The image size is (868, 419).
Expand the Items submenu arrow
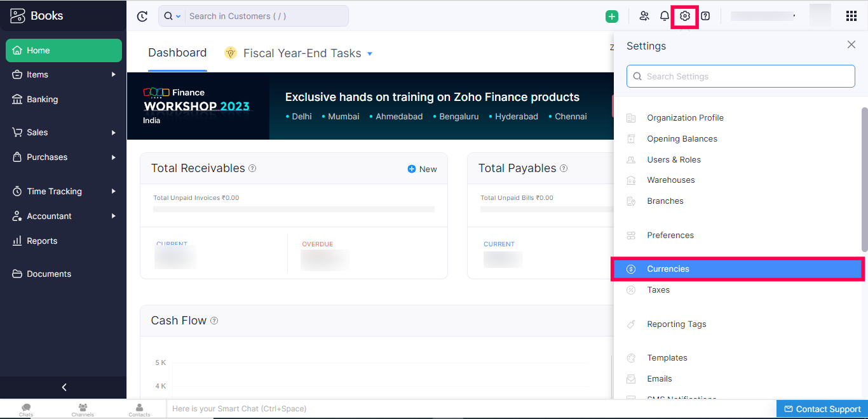(x=114, y=74)
